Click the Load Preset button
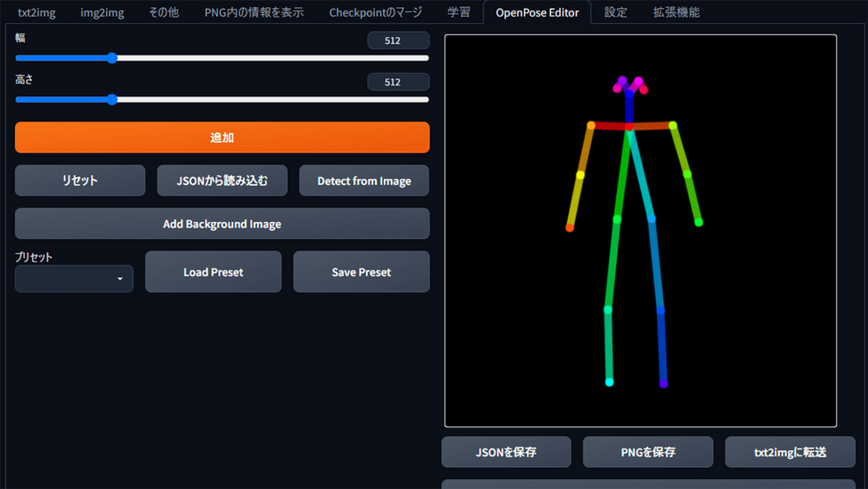Screen dimensions: 868x489 [x=213, y=272]
